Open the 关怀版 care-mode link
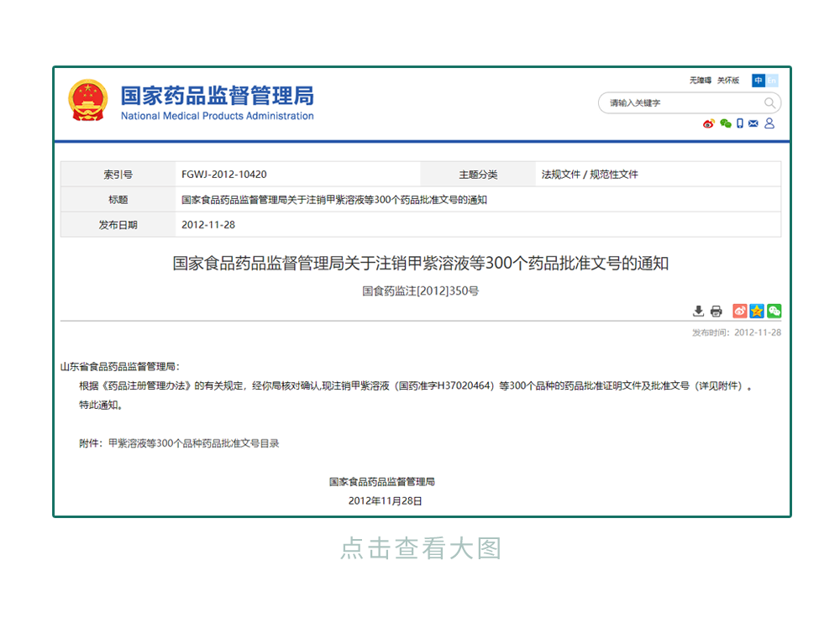This screenshot has height=618, width=840. pyautogui.click(x=728, y=81)
